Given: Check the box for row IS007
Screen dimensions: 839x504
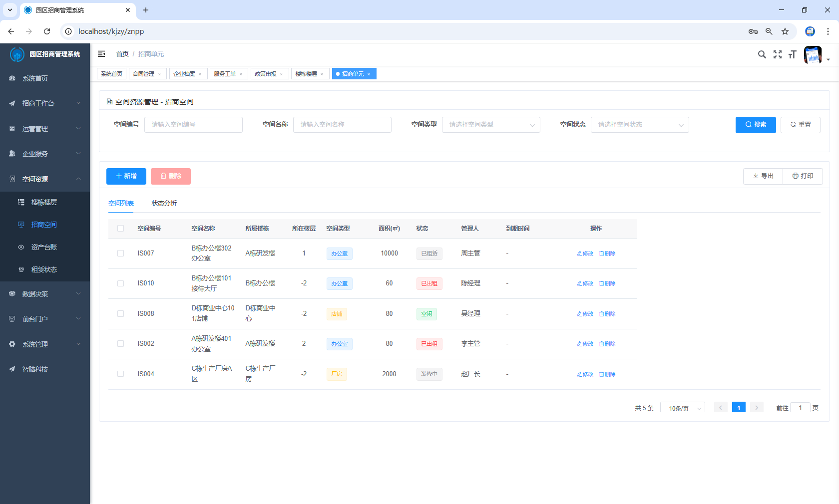Looking at the screenshot, I should [120, 253].
